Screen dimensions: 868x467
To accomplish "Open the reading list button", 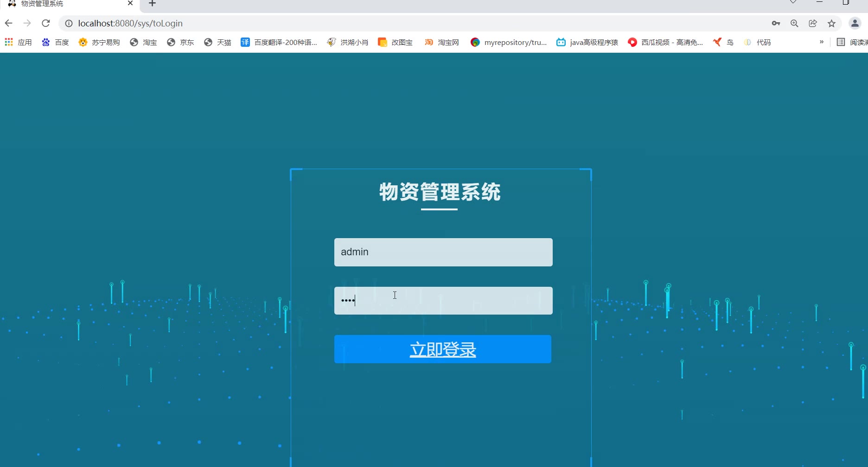I will (852, 42).
